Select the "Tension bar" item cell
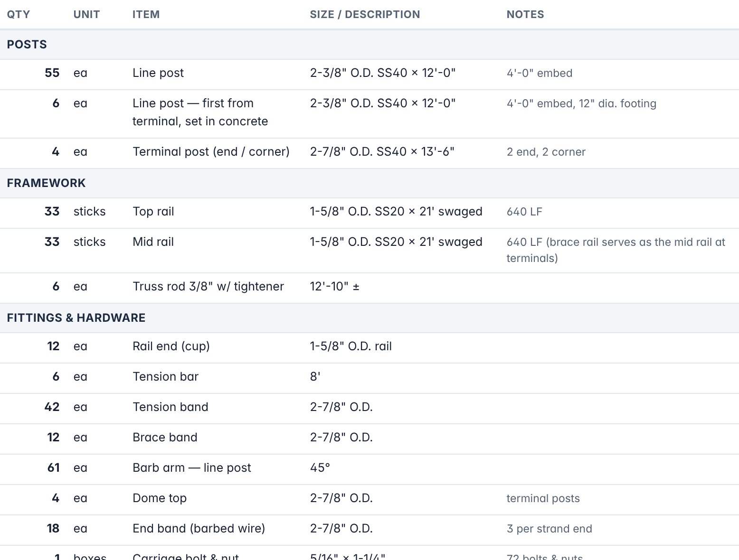Viewport: 739px width, 560px height. [165, 377]
